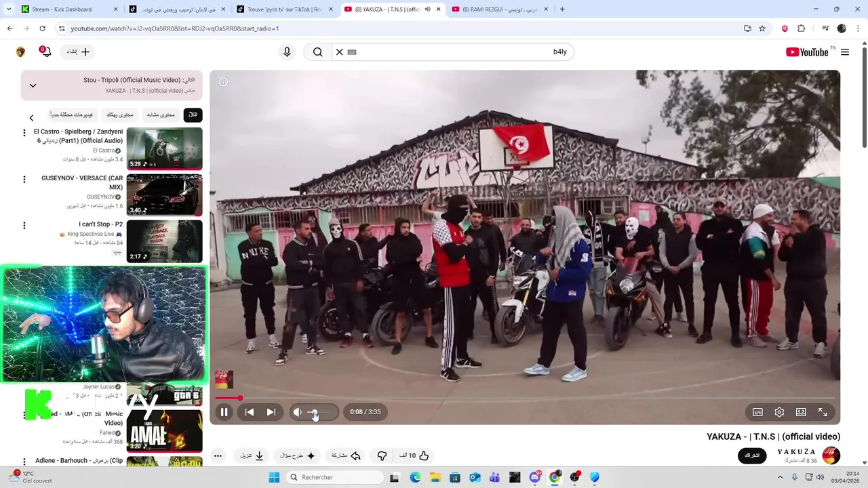Skip to previous video in player
Viewport: 868px width, 488px height.
tap(249, 412)
